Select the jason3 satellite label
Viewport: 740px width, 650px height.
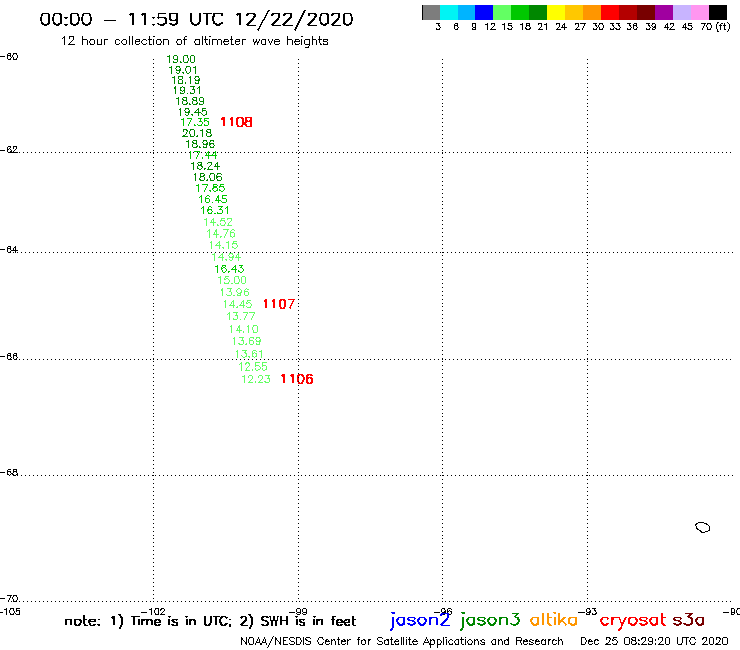[x=490, y=620]
